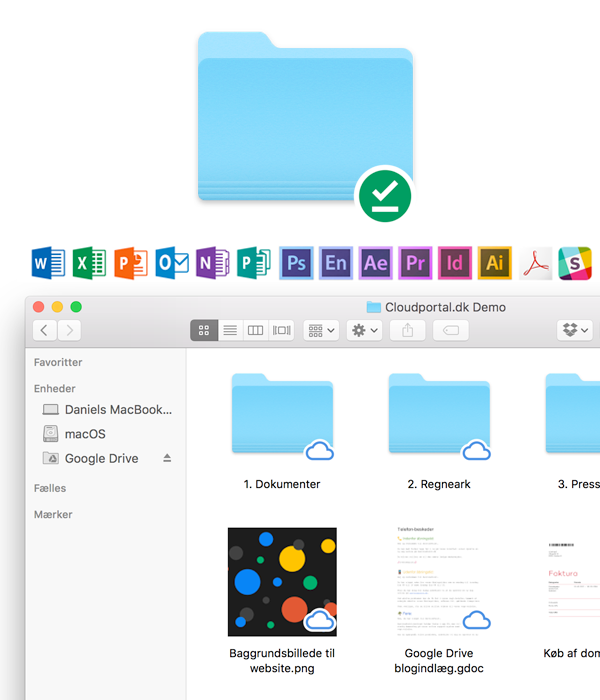This screenshot has height=700, width=600.
Task: Open the Dropbox toolbar dropdown
Action: [x=575, y=330]
